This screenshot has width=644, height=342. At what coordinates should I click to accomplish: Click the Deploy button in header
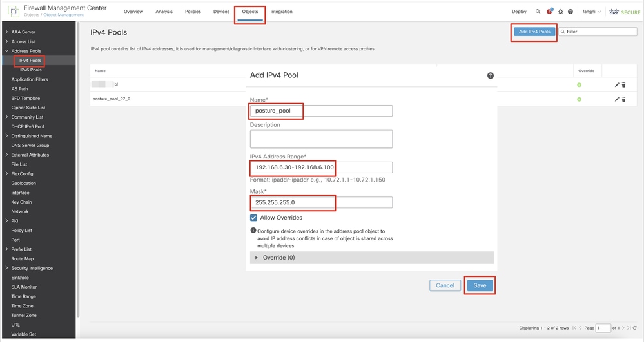519,12
